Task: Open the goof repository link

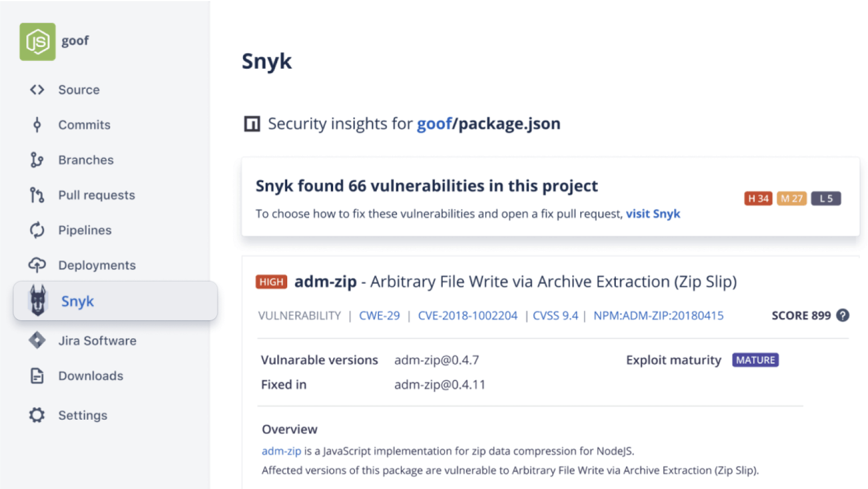Action: 434,124
